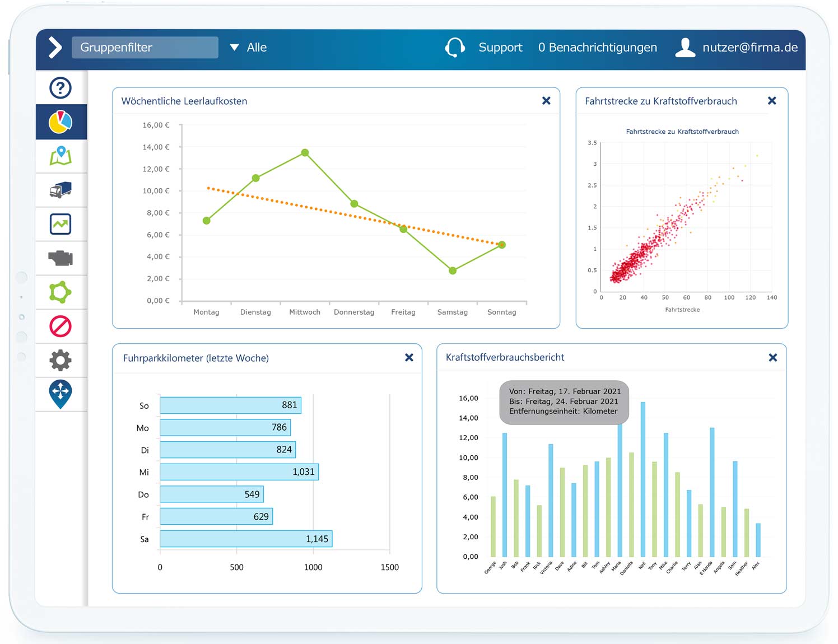Viewport: 838px width, 644px height.
Task: Click the Sonntag data point on line chart
Action: click(502, 245)
